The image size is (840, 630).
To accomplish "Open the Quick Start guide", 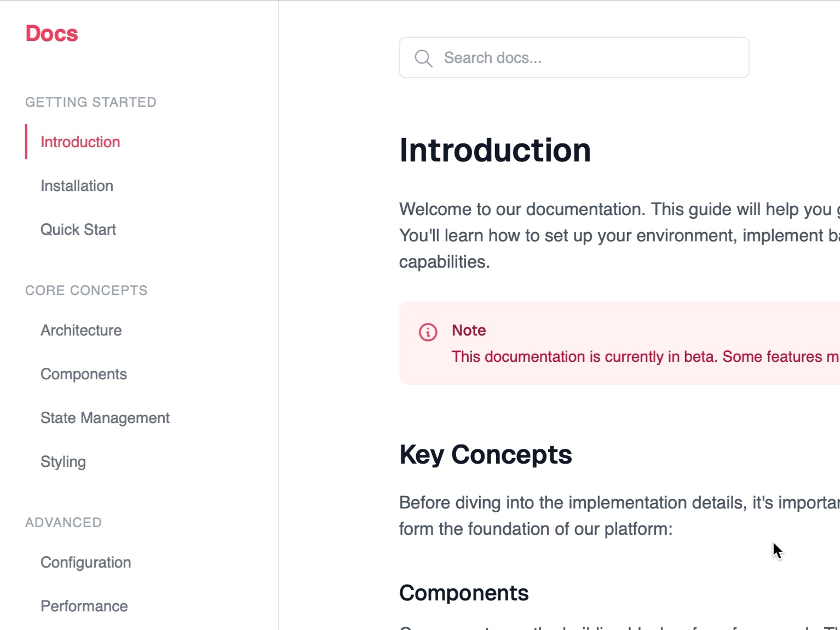I will point(78,229).
